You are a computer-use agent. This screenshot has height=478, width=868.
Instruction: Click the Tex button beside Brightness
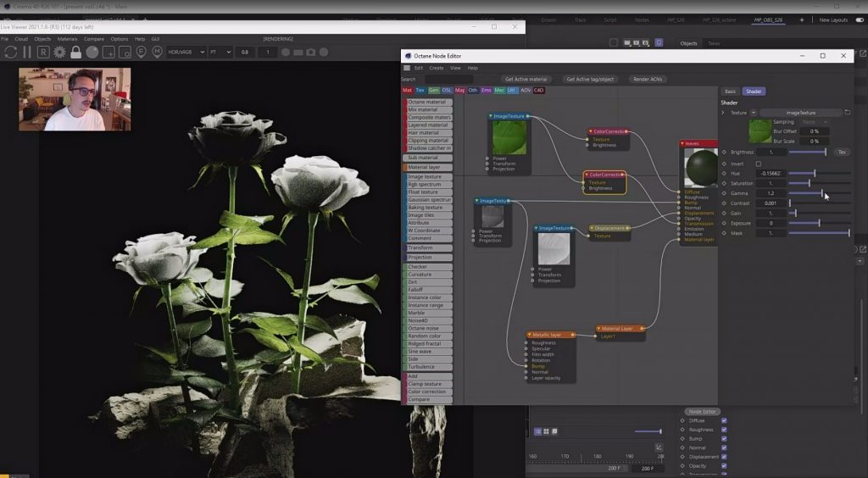[x=842, y=153]
